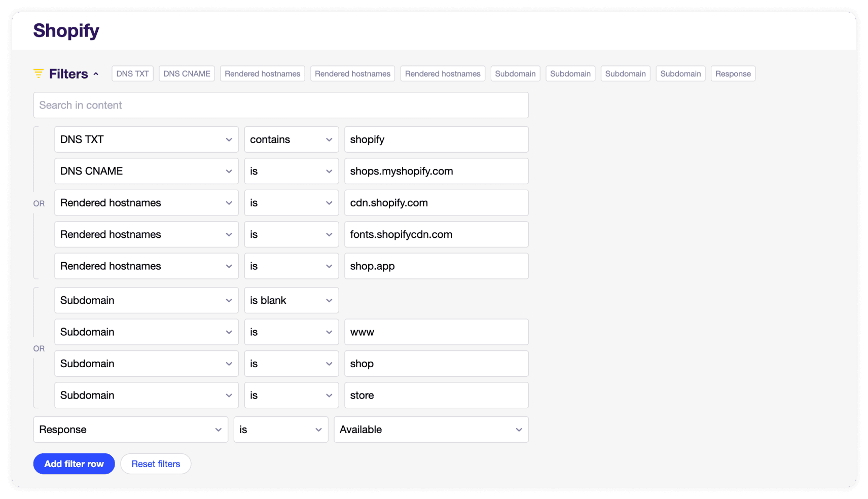Image resolution: width=868 pixels, height=499 pixels.
Task: Click the DNS CNAME filter tag
Action: [187, 74]
